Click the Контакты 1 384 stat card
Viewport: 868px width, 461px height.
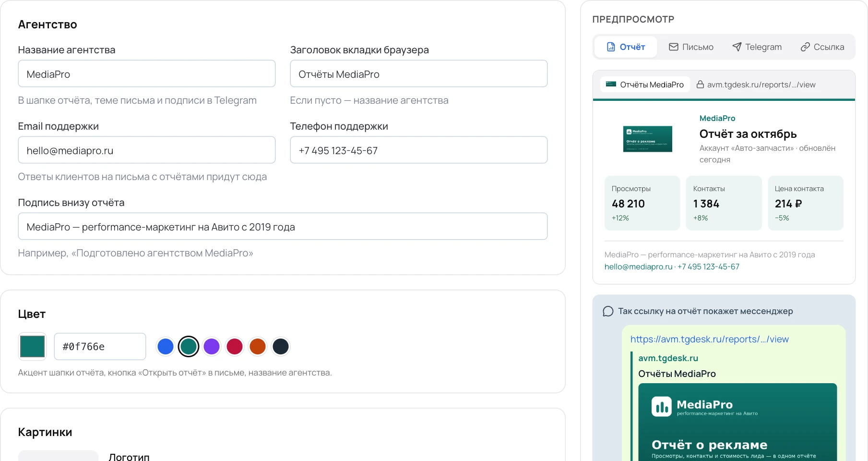(x=724, y=203)
